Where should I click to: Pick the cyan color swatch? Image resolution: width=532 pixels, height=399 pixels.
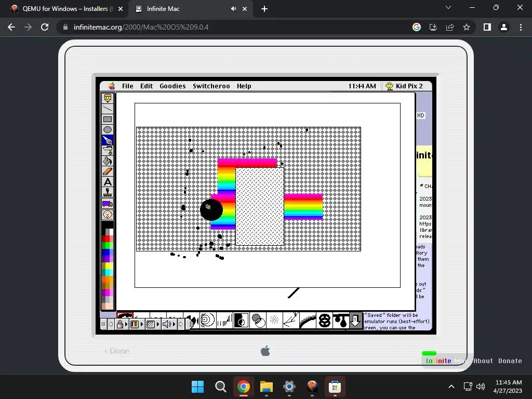[x=108, y=272]
